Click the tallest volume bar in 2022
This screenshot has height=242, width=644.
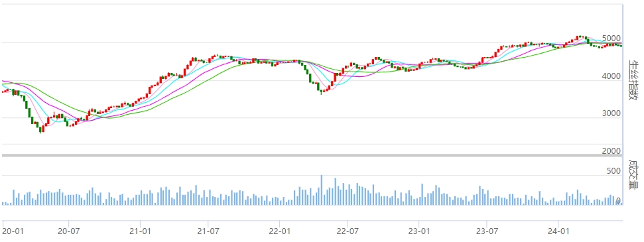[321, 190]
